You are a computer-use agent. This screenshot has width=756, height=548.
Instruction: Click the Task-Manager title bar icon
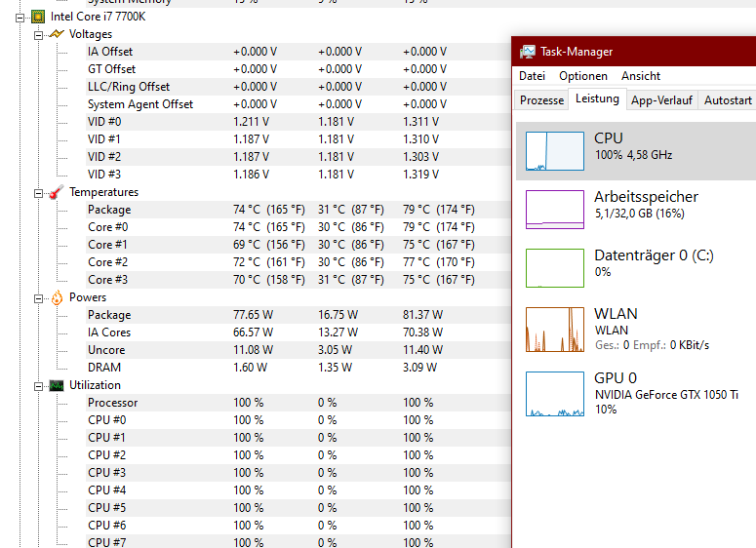click(x=528, y=52)
